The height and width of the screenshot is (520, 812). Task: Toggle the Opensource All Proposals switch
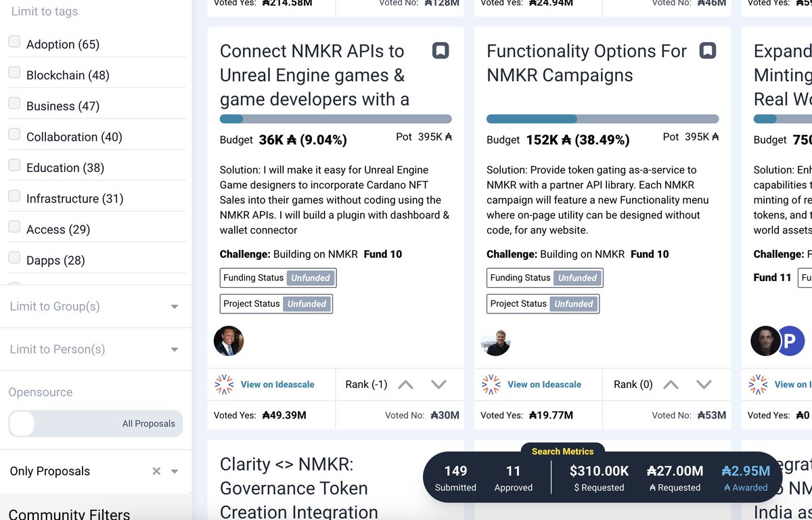[x=95, y=424]
